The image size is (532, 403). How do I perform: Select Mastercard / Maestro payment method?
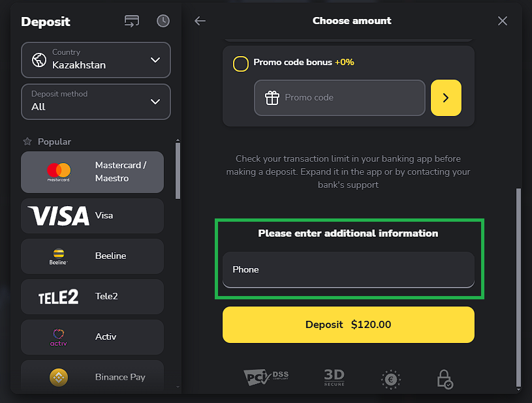(92, 172)
